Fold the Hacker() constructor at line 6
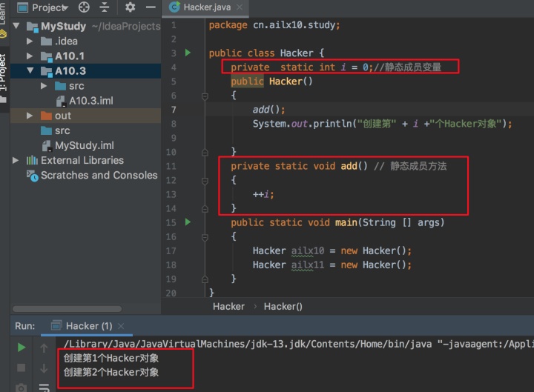Screen dimensions: 534x392 (x=205, y=96)
